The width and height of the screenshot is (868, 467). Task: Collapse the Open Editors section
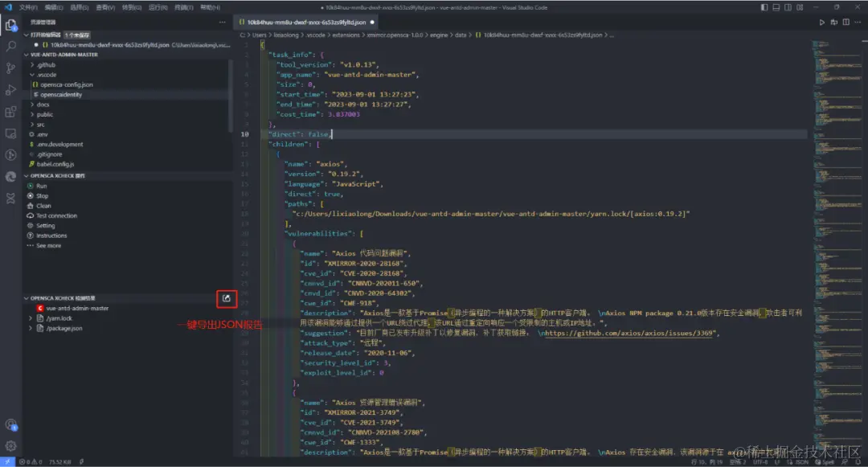pos(26,35)
